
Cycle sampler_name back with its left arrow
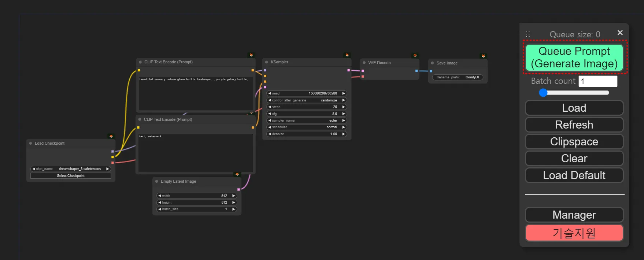pyautogui.click(x=270, y=120)
